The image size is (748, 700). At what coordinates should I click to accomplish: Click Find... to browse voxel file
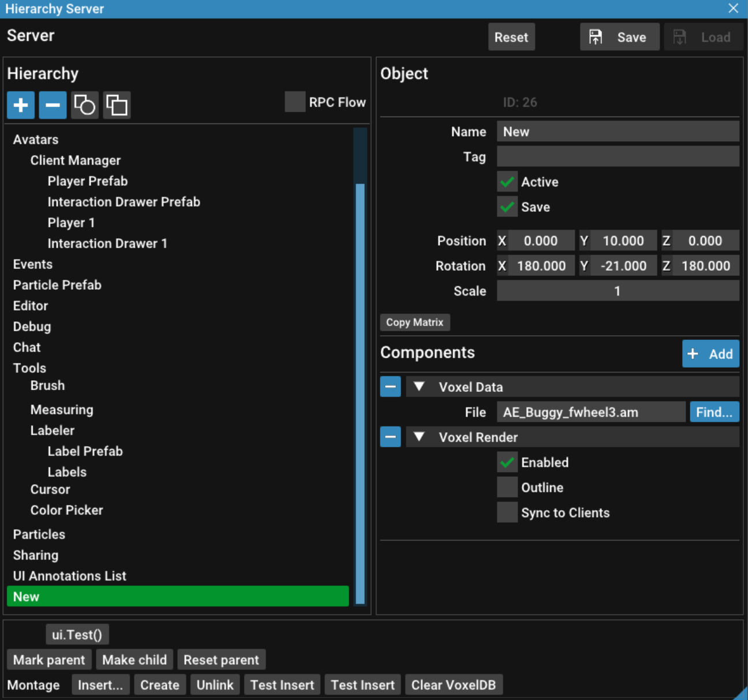click(715, 412)
